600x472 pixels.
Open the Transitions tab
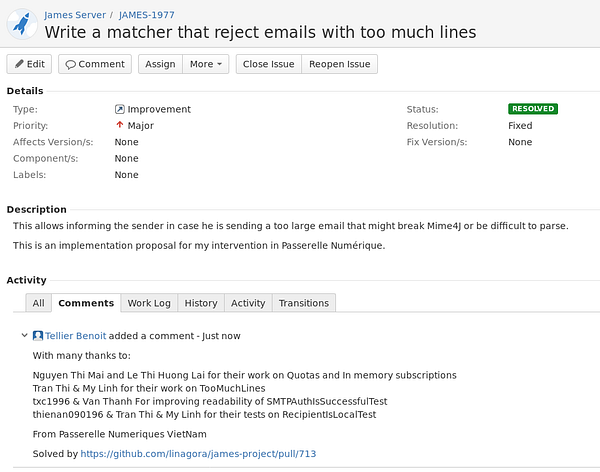click(x=303, y=303)
